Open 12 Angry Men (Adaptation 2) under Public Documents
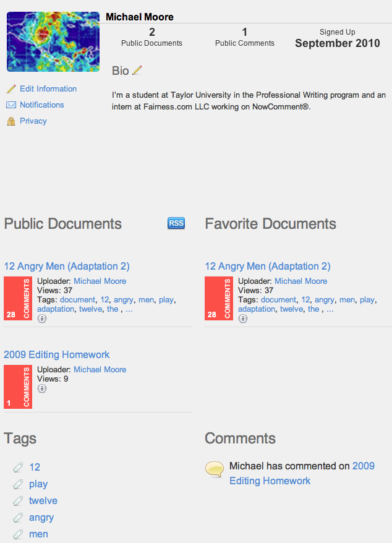 (67, 267)
